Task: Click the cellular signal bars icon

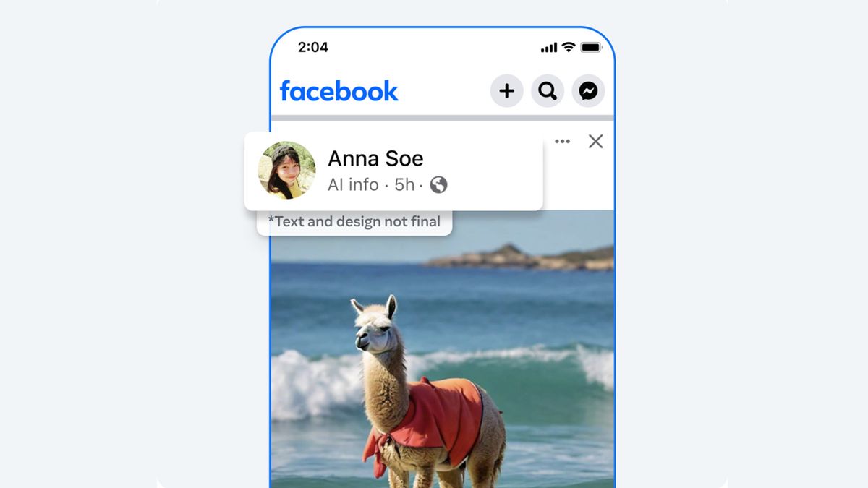Action: (x=549, y=46)
